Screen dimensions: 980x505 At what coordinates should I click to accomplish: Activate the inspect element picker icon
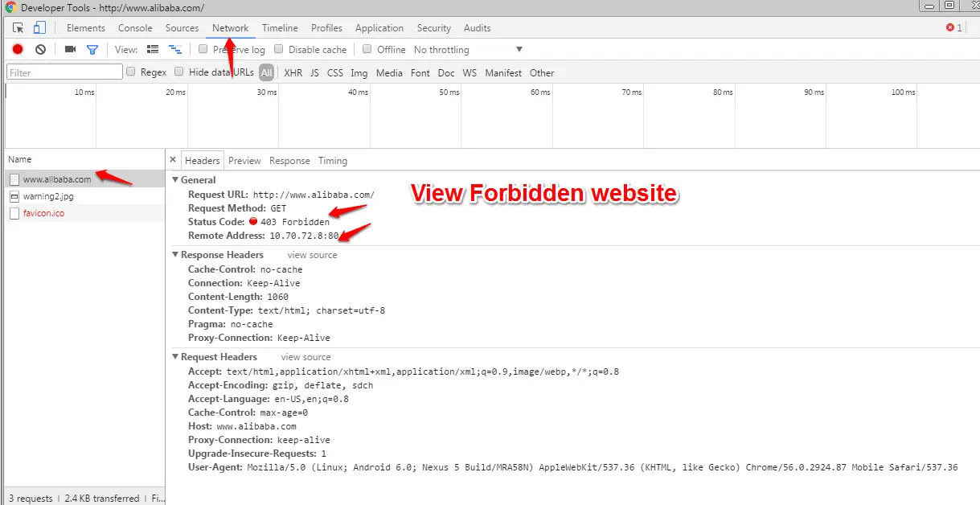click(x=18, y=27)
